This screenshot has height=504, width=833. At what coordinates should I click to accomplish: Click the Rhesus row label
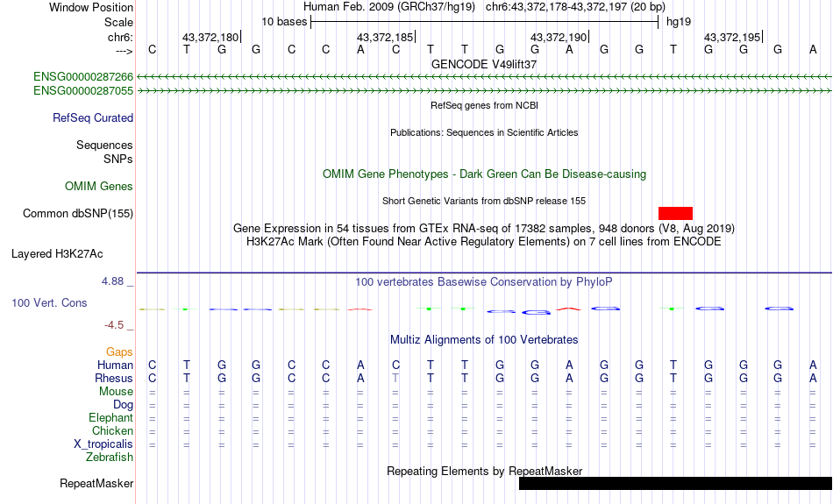[114, 378]
